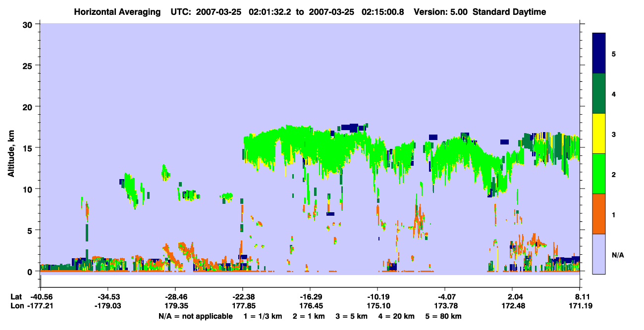644x330 pixels.
Task: Click latitude value -28.46
Action: 175,297
